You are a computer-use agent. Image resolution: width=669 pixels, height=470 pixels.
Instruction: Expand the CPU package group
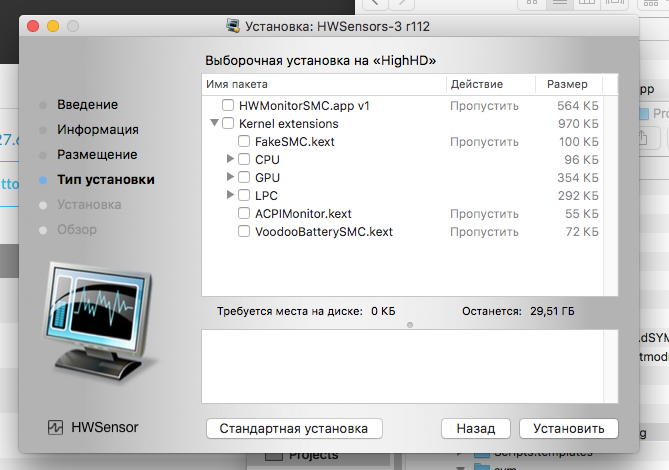click(230, 159)
